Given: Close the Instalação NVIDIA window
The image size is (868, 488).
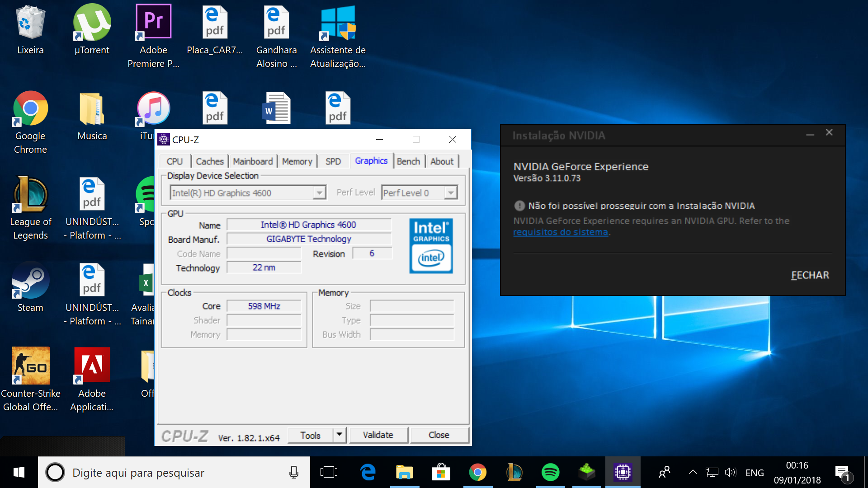Looking at the screenshot, I should 829,132.
